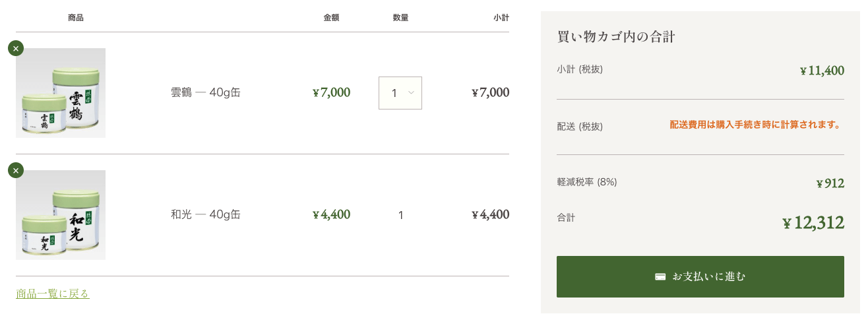
Task: Click the 買い物カゴ内の合計 heading
Action: coord(615,37)
